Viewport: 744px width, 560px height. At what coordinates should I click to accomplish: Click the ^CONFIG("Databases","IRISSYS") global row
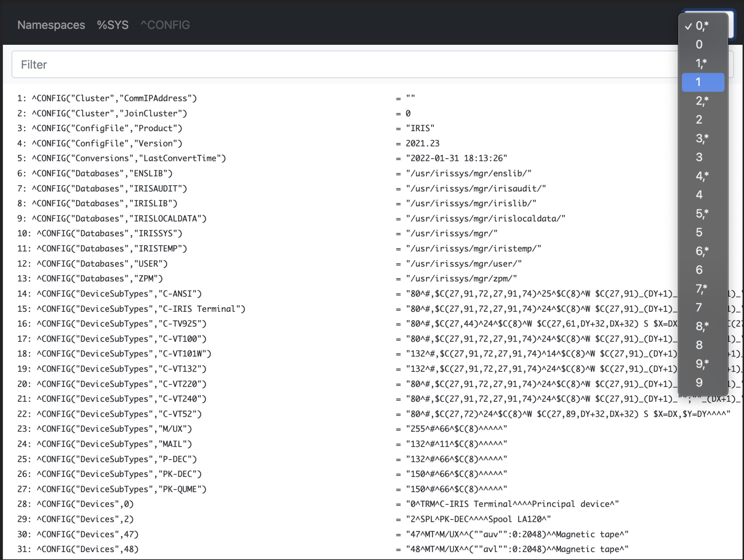point(109,233)
